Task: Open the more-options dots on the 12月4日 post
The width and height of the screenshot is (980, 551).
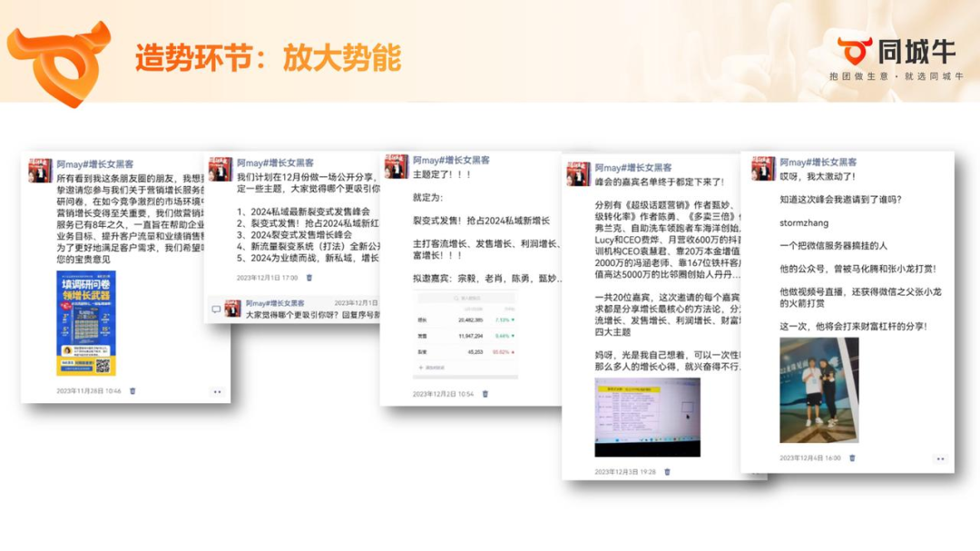Action: coord(940,459)
